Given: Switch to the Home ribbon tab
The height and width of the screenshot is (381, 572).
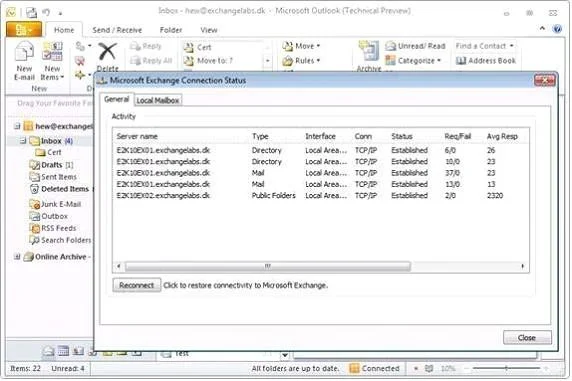Looking at the screenshot, I should pyautogui.click(x=64, y=30).
